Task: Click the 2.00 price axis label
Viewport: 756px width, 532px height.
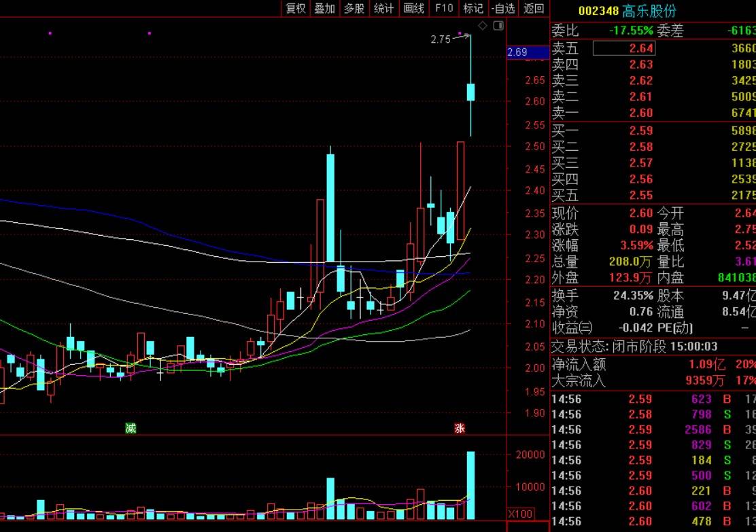Action: 534,368
